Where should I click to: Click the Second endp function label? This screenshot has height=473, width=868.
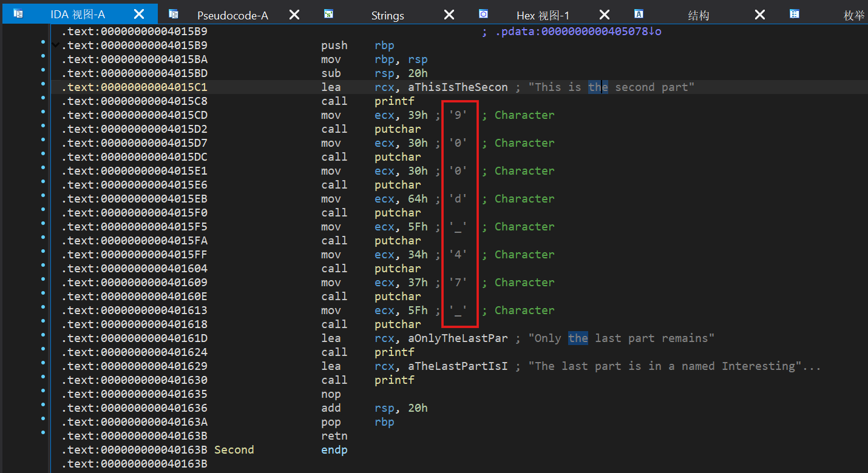[234, 450]
